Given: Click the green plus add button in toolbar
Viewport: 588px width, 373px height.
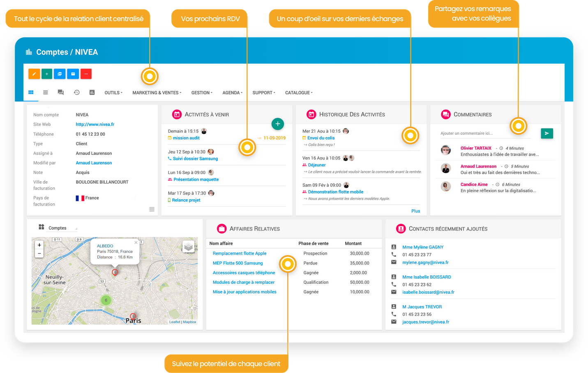Looking at the screenshot, I should coord(47,74).
